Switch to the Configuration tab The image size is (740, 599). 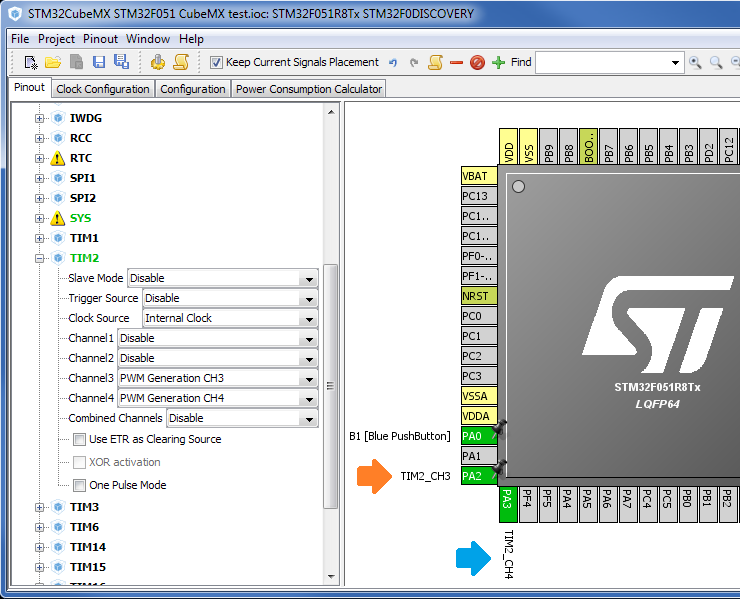pyautogui.click(x=193, y=89)
